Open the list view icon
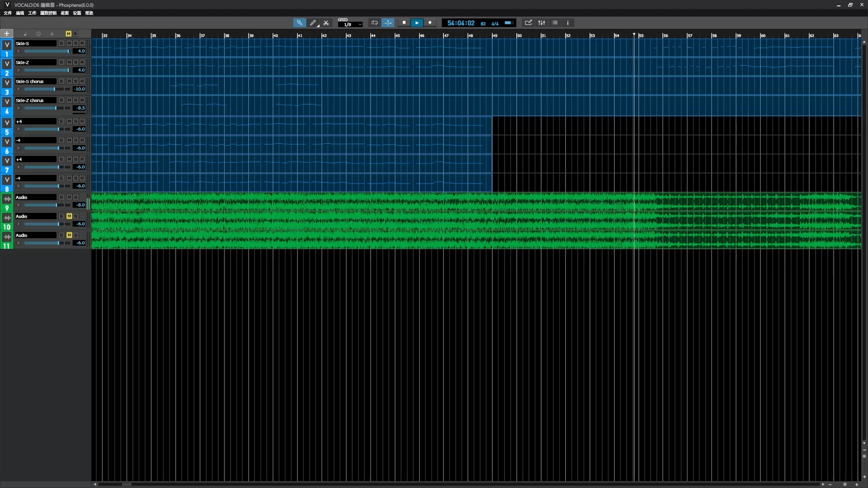This screenshot has height=488, width=868. [555, 23]
